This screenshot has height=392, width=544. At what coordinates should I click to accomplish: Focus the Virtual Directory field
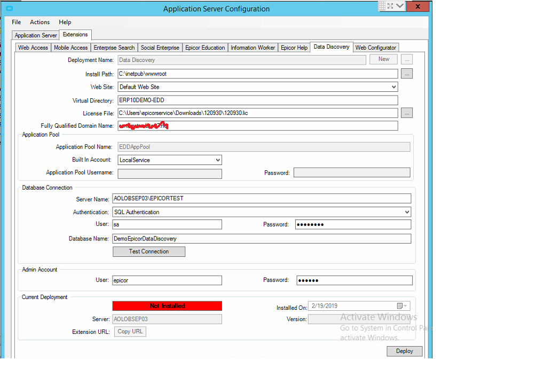tap(258, 100)
